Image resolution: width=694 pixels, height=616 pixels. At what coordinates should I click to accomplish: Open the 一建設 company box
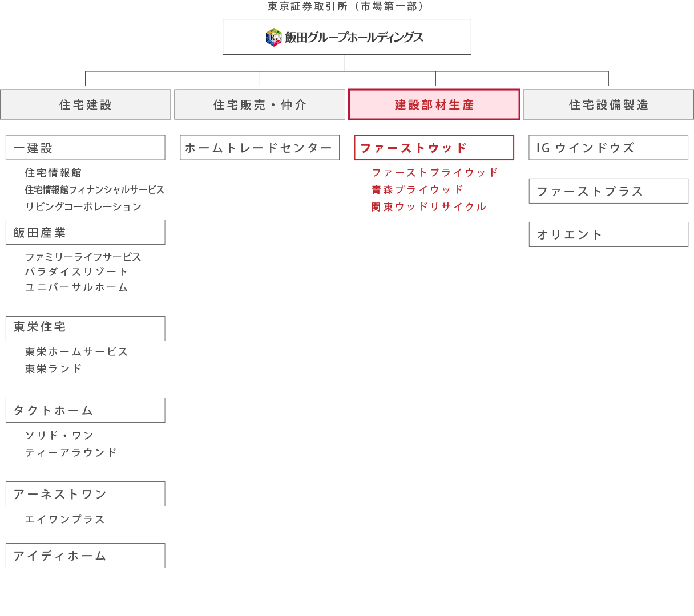point(86,148)
